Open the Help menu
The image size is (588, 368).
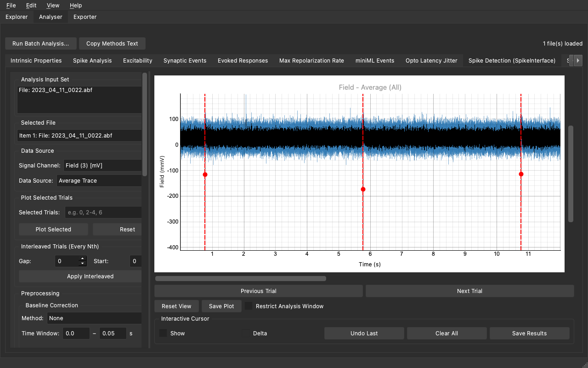76,6
